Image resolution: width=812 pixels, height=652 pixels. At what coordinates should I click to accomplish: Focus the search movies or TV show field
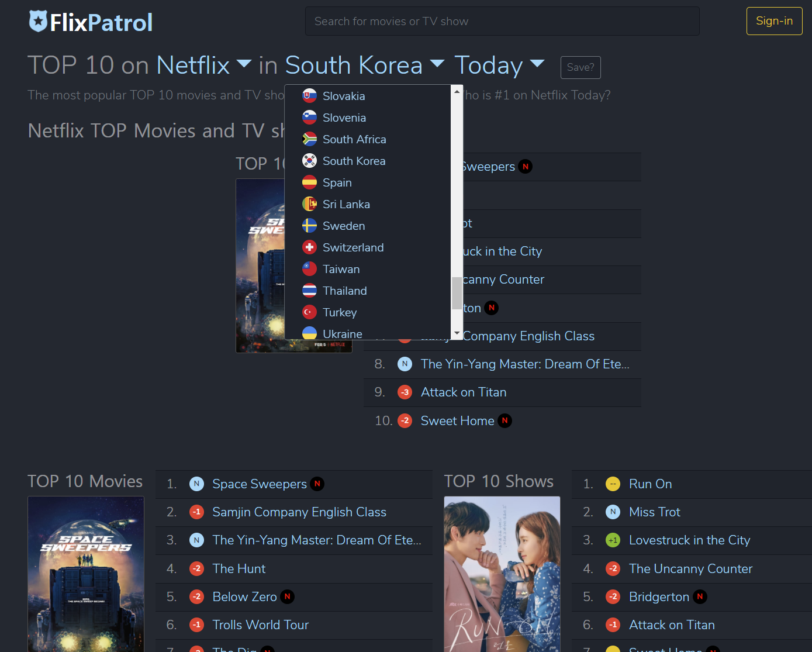point(502,21)
